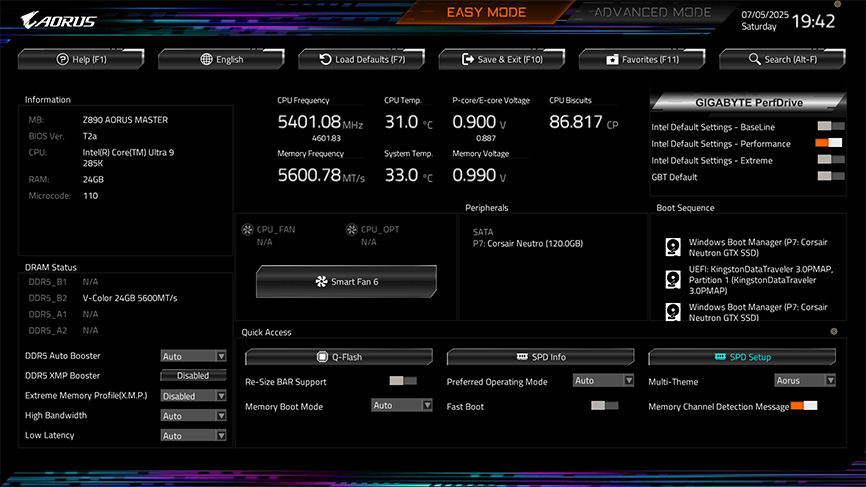Toggle Re-Size BAR Support switch
This screenshot has height=487, width=866.
pos(402,381)
